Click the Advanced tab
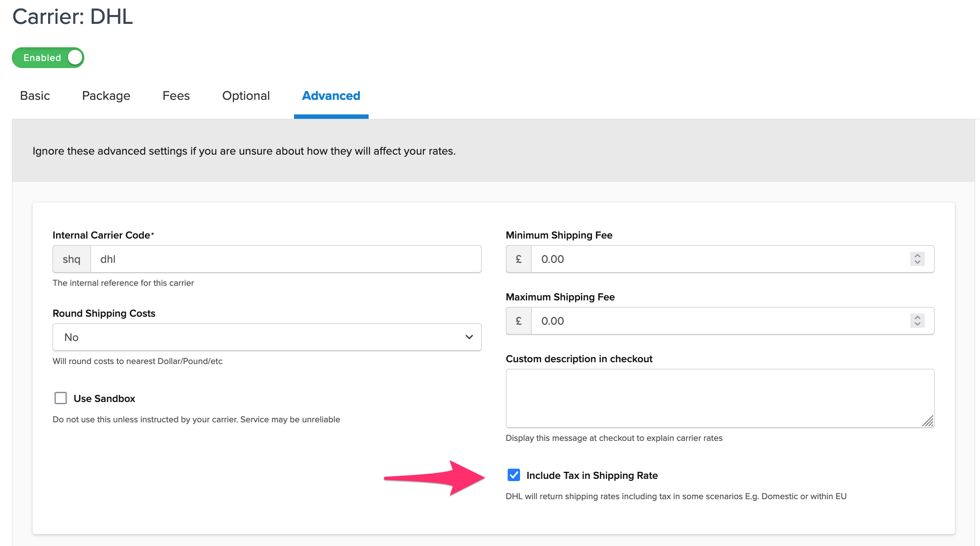980x546 pixels. (x=331, y=95)
